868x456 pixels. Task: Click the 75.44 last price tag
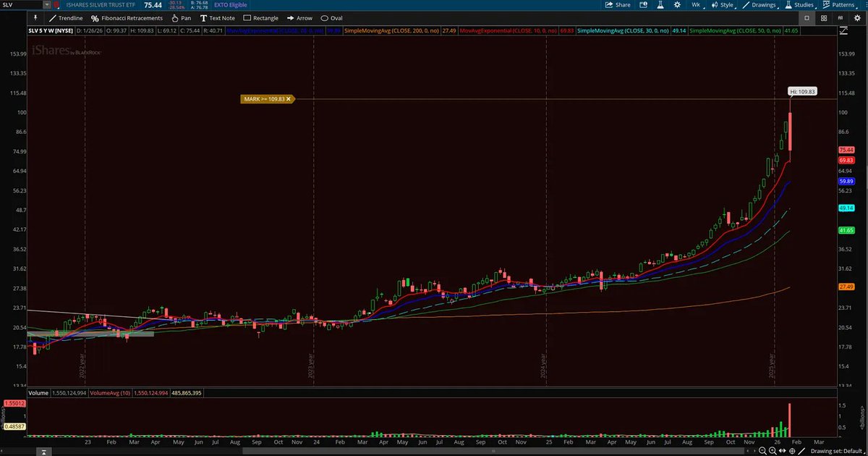point(847,149)
